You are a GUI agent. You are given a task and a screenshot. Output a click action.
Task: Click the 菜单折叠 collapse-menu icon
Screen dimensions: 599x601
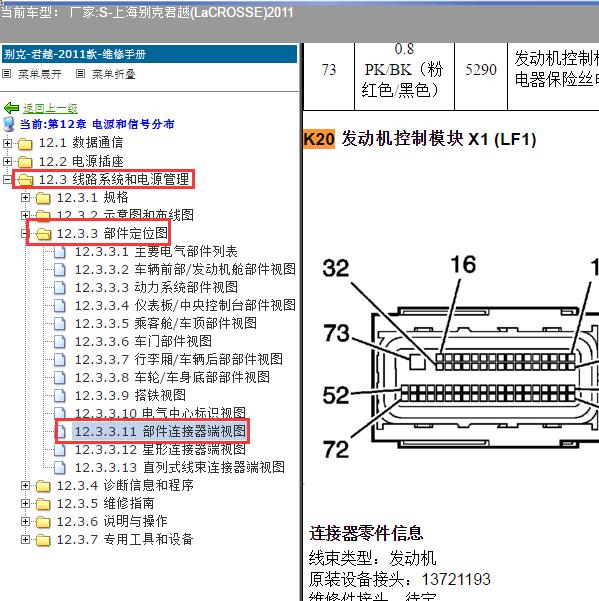coord(80,74)
